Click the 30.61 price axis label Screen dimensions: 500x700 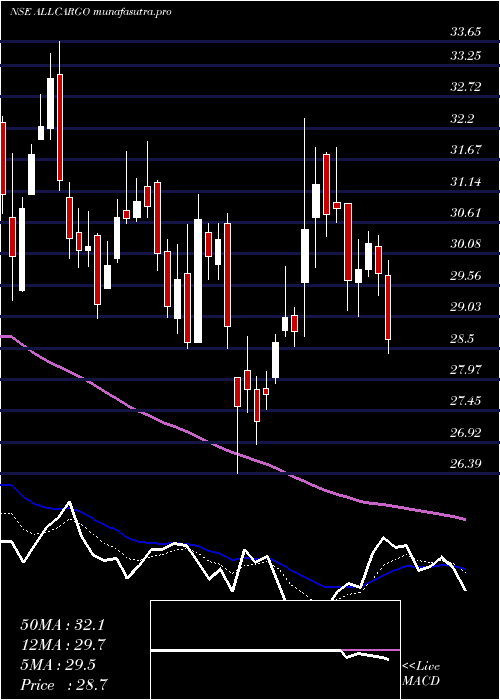[466, 213]
